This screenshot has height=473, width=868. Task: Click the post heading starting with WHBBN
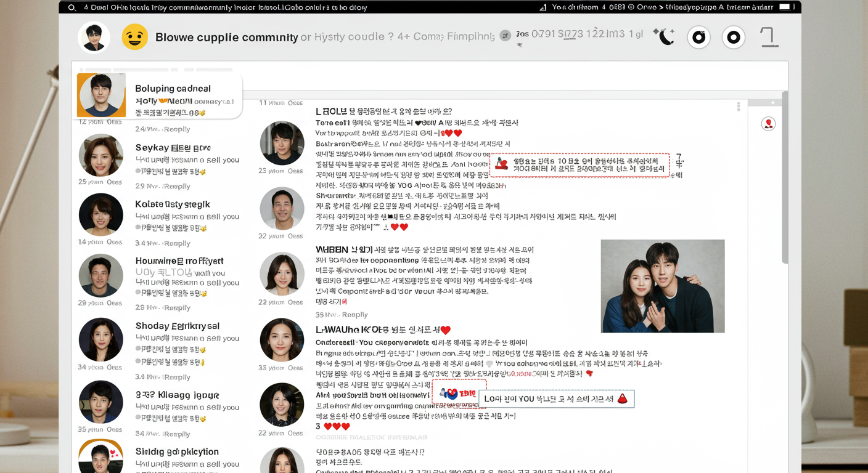[x=425, y=250]
